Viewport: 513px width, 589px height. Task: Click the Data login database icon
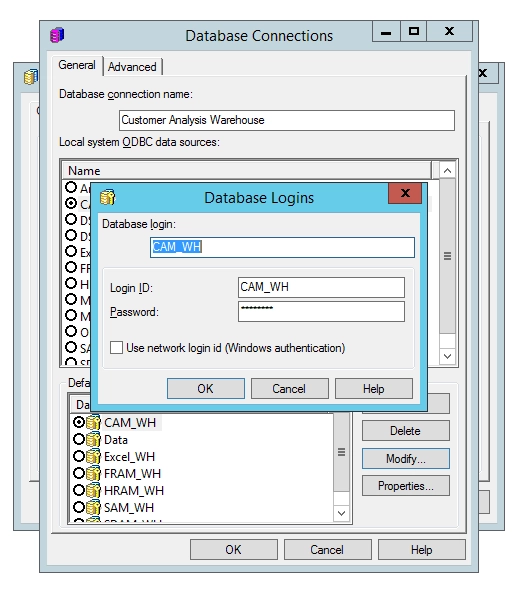[93, 439]
